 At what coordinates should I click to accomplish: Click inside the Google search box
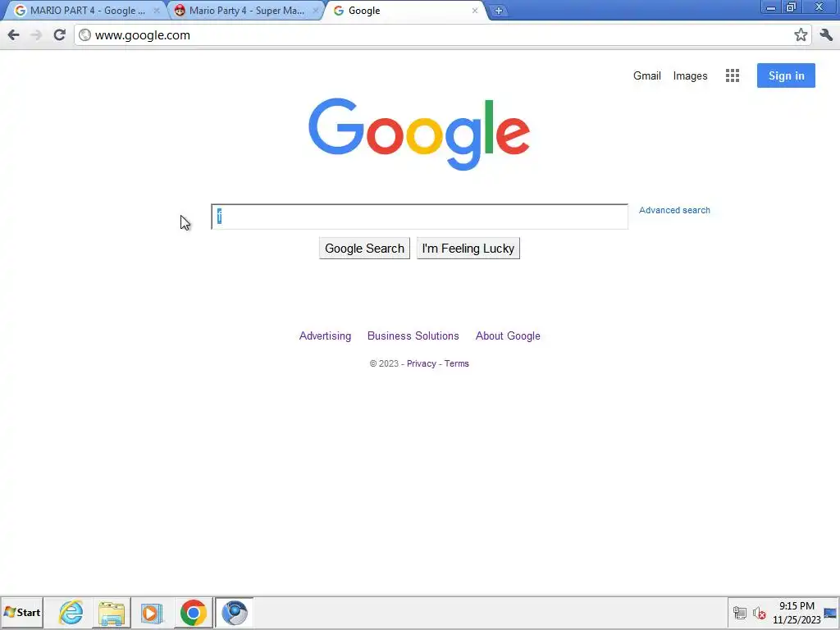coord(419,217)
